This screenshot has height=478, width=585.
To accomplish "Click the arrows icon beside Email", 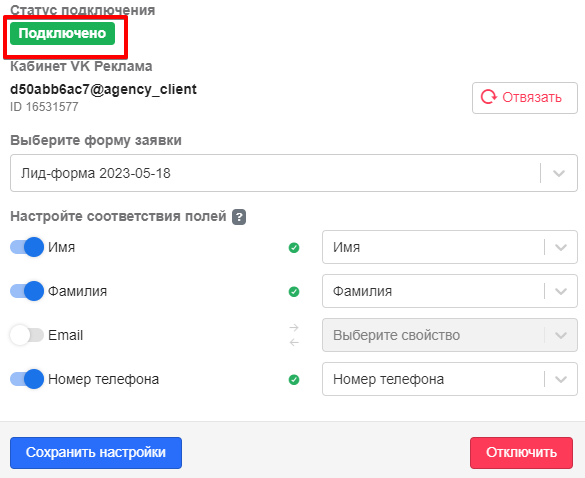I will click(x=294, y=335).
